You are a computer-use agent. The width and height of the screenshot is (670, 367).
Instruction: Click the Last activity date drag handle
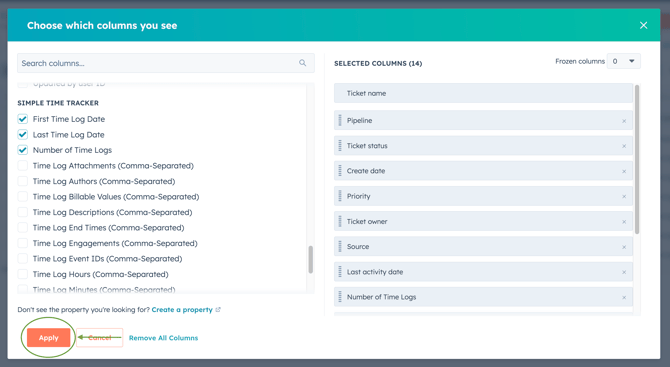(340, 272)
